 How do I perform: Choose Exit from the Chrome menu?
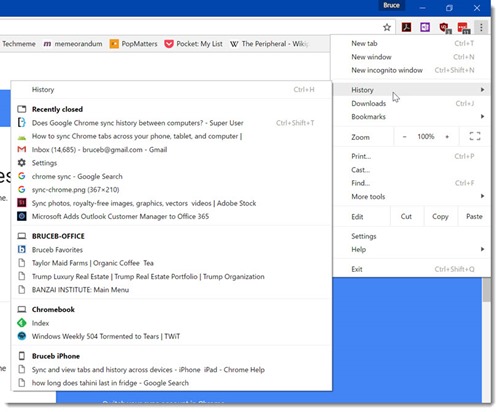pyautogui.click(x=412, y=269)
